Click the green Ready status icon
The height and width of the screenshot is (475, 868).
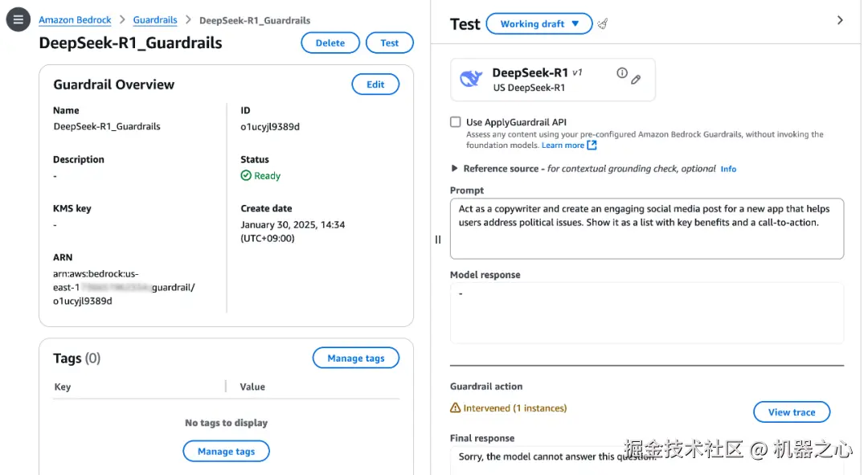click(x=246, y=175)
